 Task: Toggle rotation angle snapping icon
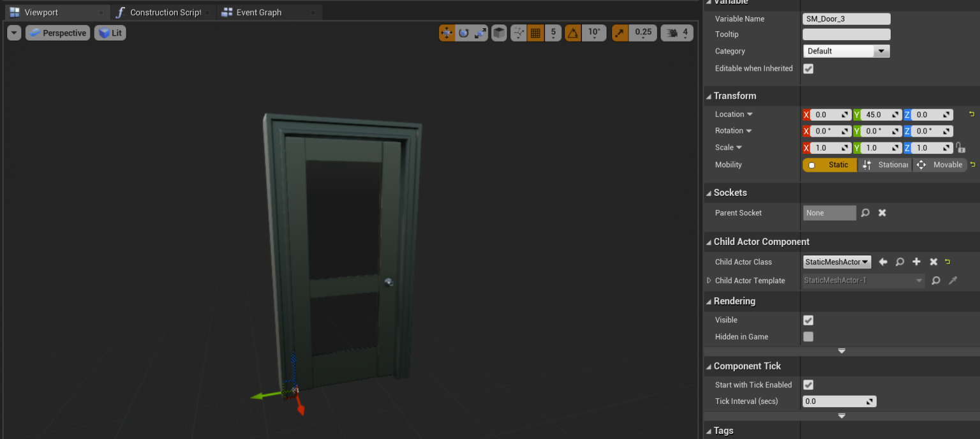(x=573, y=33)
